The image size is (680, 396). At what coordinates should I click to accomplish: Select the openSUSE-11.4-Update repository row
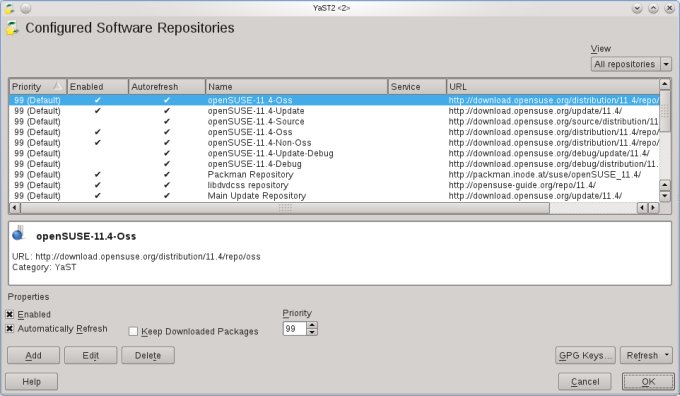[x=334, y=111]
